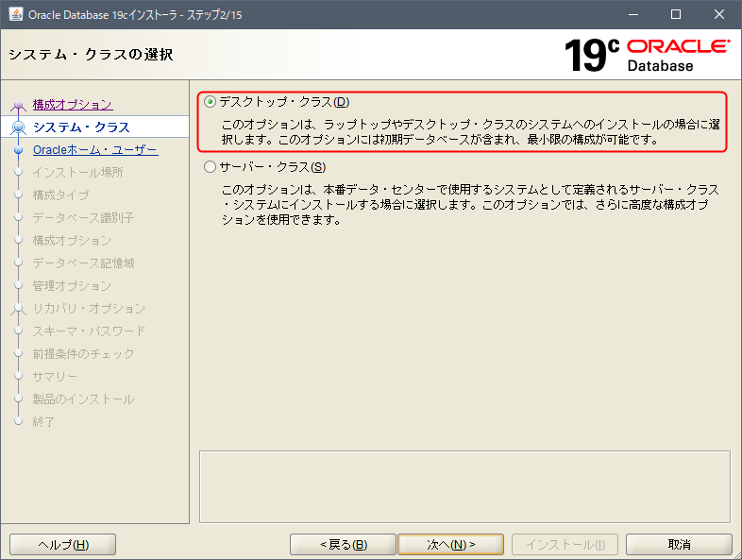
Task: Click the Java installer icon in title bar
Action: 16,14
